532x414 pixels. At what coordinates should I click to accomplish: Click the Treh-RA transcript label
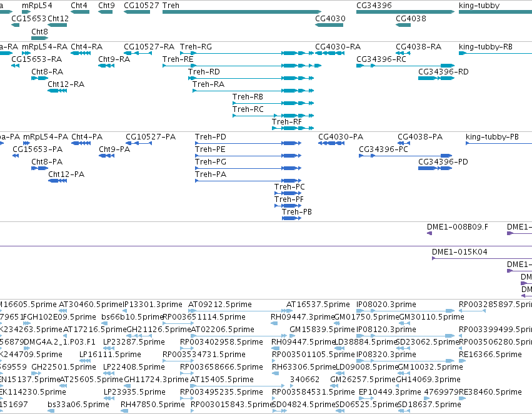(x=208, y=84)
